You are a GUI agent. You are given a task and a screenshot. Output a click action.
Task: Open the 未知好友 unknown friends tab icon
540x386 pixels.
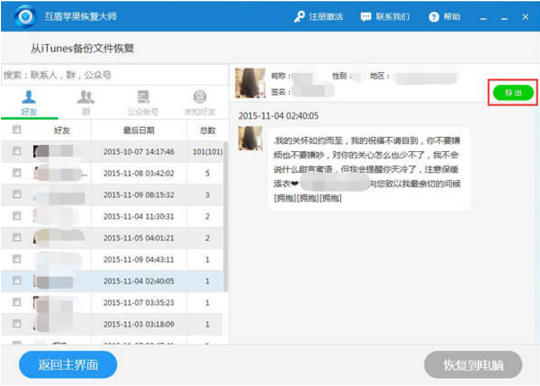coord(200,97)
